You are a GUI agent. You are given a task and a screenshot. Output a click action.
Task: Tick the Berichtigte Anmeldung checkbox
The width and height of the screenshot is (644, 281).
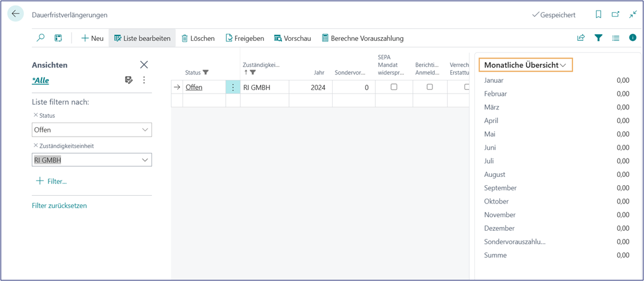[430, 87]
